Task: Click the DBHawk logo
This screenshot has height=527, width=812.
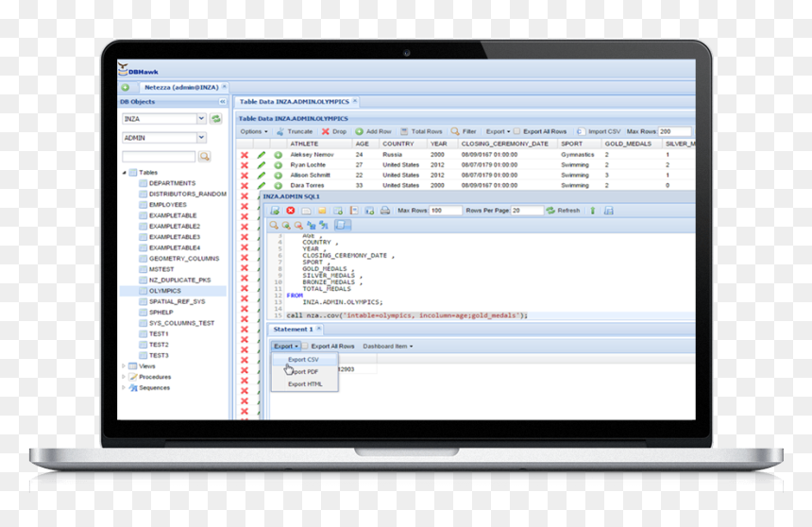Action: 138,69
